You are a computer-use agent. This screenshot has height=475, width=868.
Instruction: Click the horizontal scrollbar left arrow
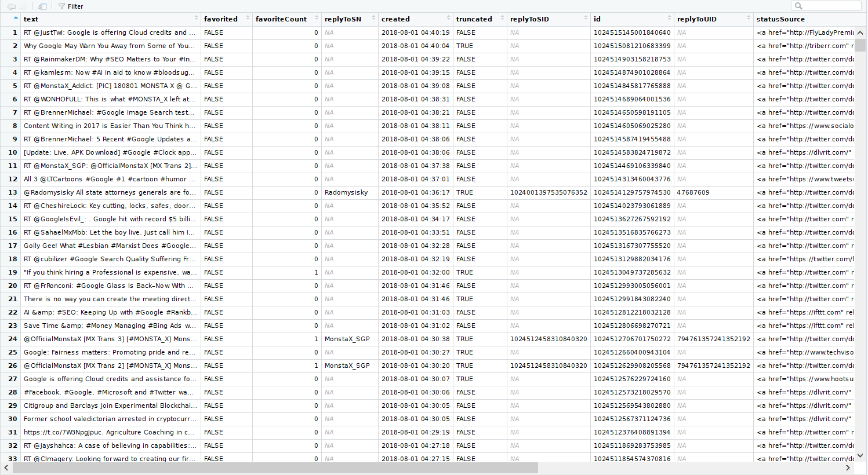[x=6, y=467]
